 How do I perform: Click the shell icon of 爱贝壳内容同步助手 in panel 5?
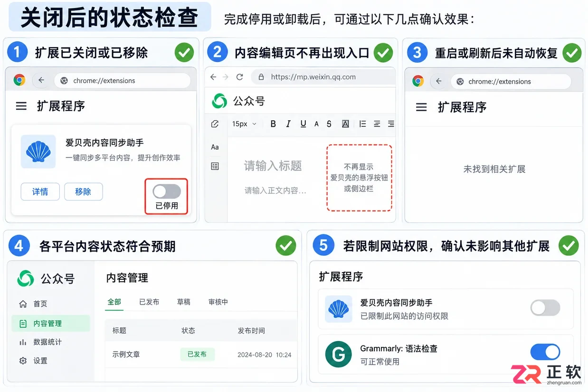pyautogui.click(x=339, y=308)
